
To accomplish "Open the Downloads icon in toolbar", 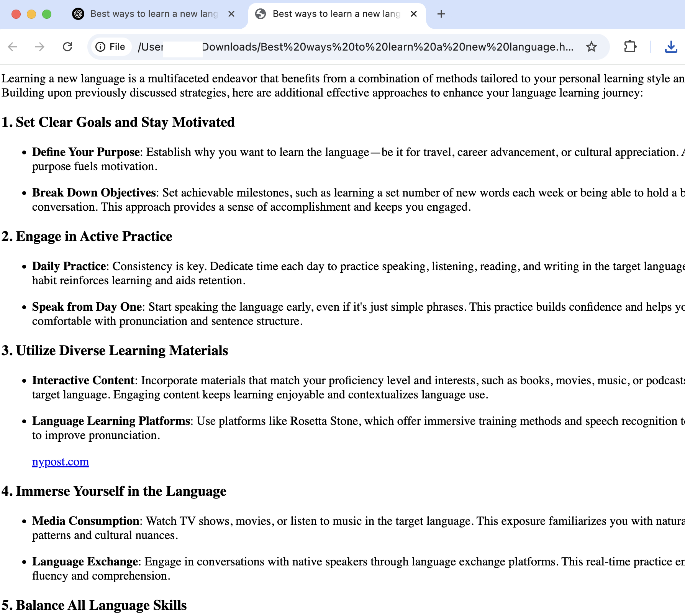I will [671, 47].
